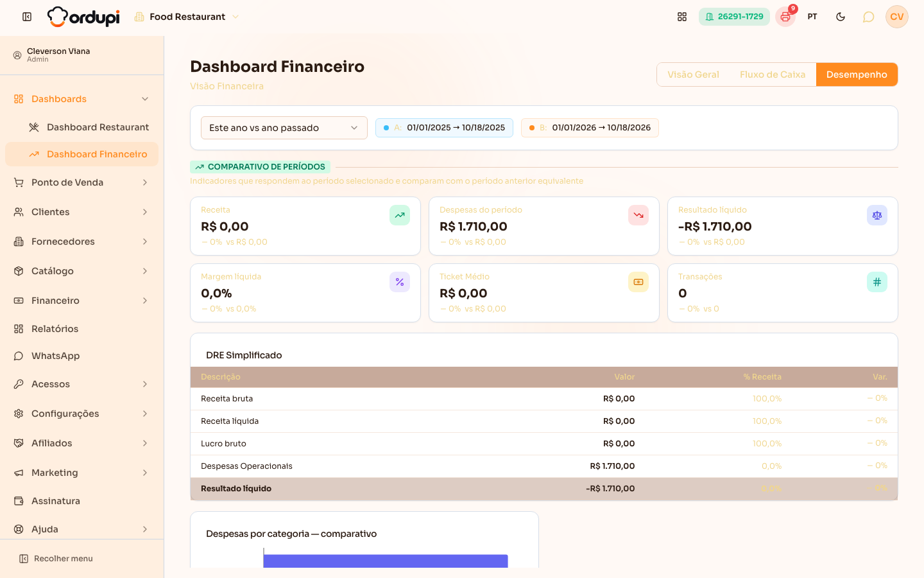Click the Transações hash icon
This screenshot has height=578, width=924.
tap(877, 282)
